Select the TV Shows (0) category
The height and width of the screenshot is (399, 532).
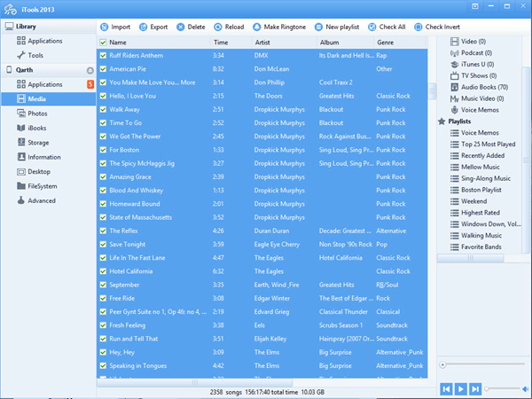pos(473,75)
